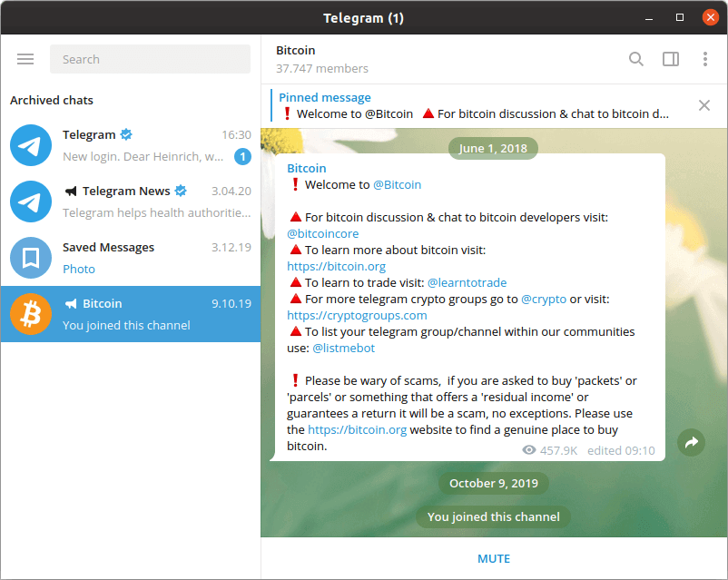Click 'New login. Dear Heinrich' message preview
This screenshot has height=580, width=728.
coord(143,156)
